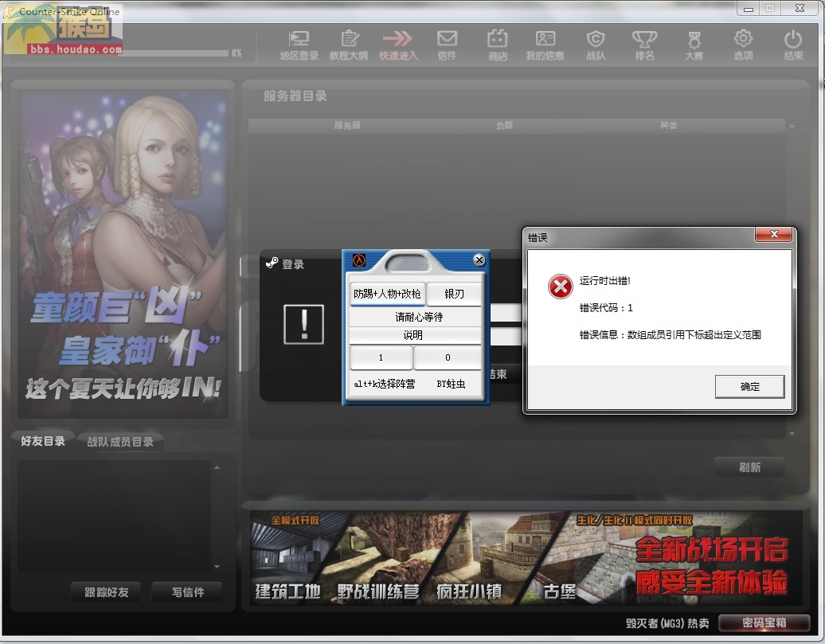Screen dimensions: 825x644
Task: Refresh server list with 刷新 button
Action: point(749,467)
